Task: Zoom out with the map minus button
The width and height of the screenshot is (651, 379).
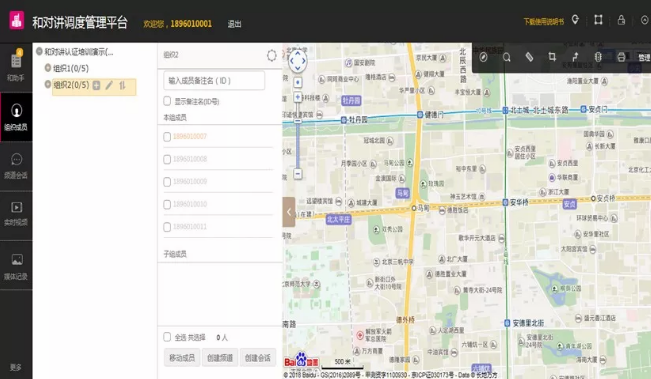Action: pos(298,174)
